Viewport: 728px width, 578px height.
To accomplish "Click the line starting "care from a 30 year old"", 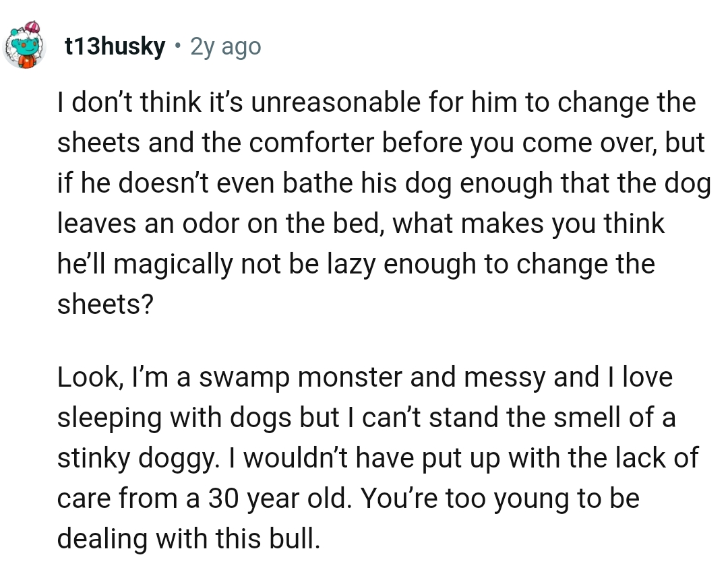I will 348,499.
